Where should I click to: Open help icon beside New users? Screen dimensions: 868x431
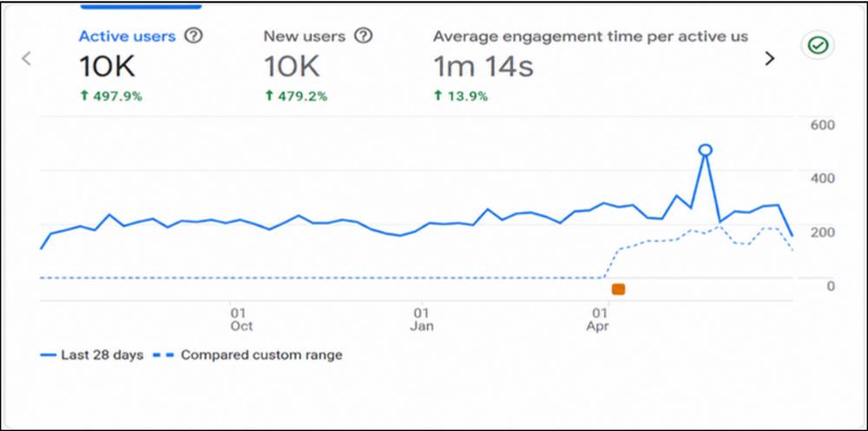tap(363, 36)
